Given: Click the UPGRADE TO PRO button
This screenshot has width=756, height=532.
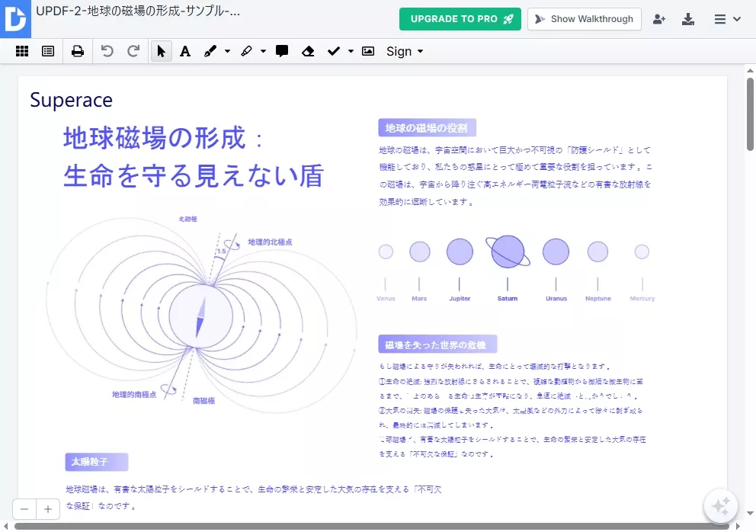Looking at the screenshot, I should pos(460,19).
